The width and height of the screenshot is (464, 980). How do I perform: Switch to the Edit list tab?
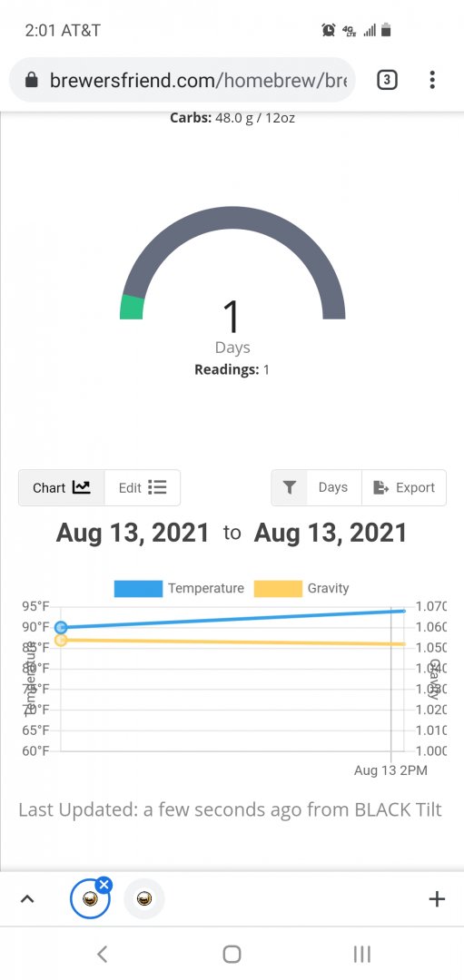143,487
